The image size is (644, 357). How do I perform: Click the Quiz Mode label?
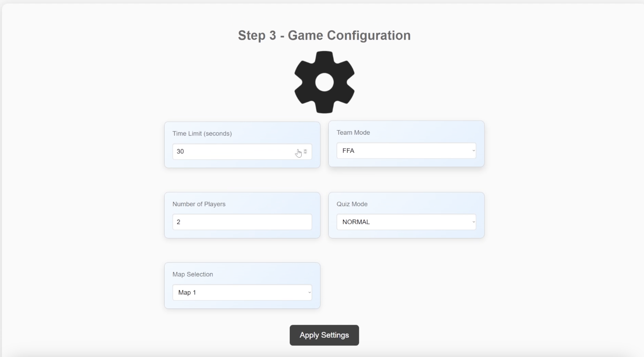click(352, 204)
